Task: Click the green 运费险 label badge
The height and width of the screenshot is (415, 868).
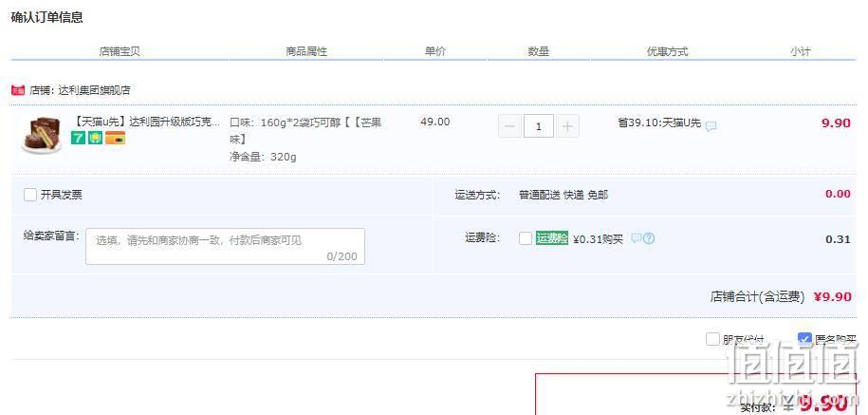Action: tap(552, 238)
